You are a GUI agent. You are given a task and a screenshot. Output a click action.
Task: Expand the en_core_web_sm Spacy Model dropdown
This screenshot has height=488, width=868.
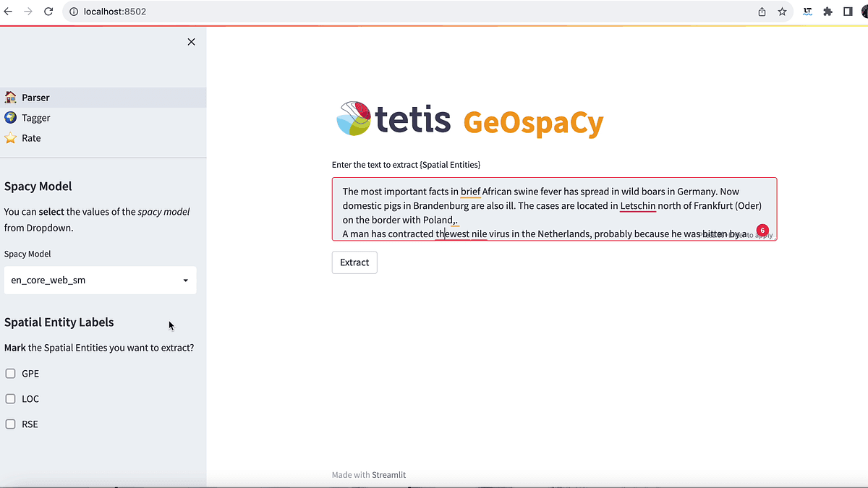click(x=100, y=280)
